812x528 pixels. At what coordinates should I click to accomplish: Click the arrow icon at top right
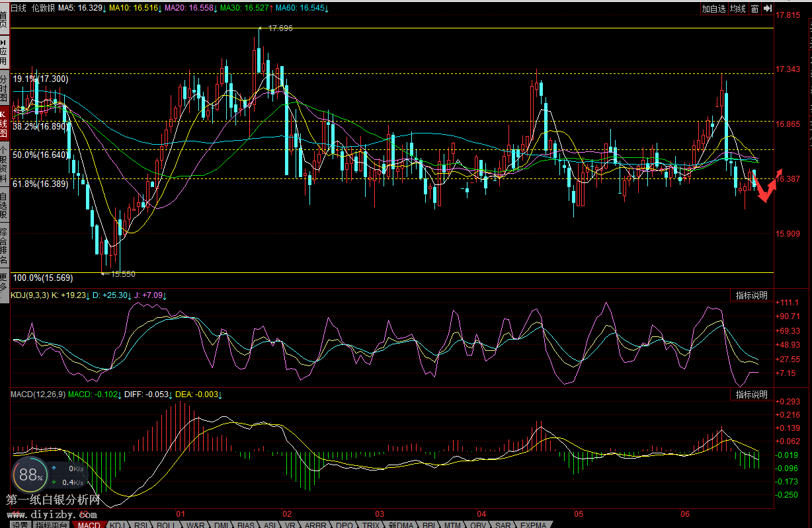point(767,9)
